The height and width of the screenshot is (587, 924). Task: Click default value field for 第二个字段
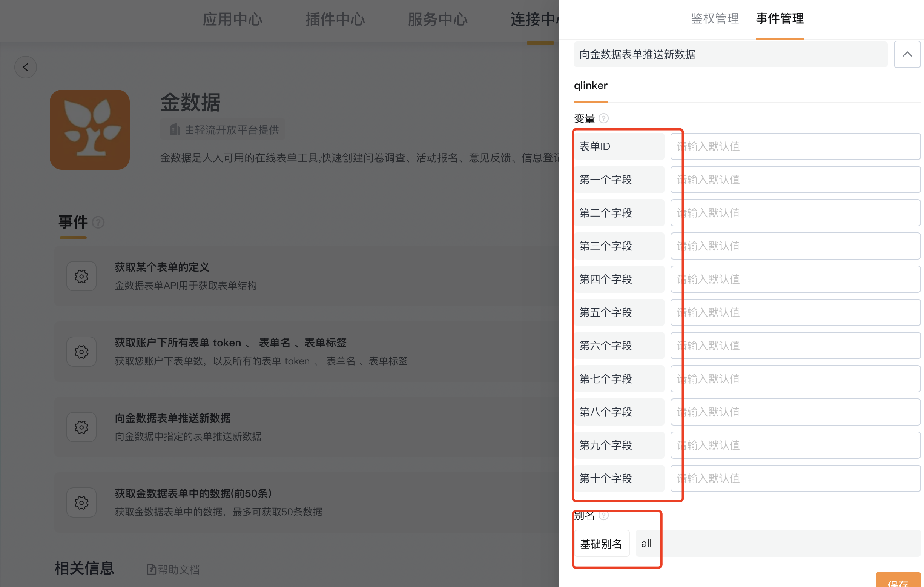click(x=795, y=213)
